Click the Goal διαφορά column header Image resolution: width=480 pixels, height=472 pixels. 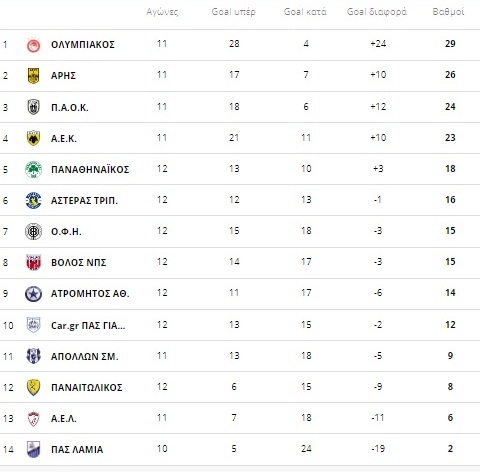[377, 12]
